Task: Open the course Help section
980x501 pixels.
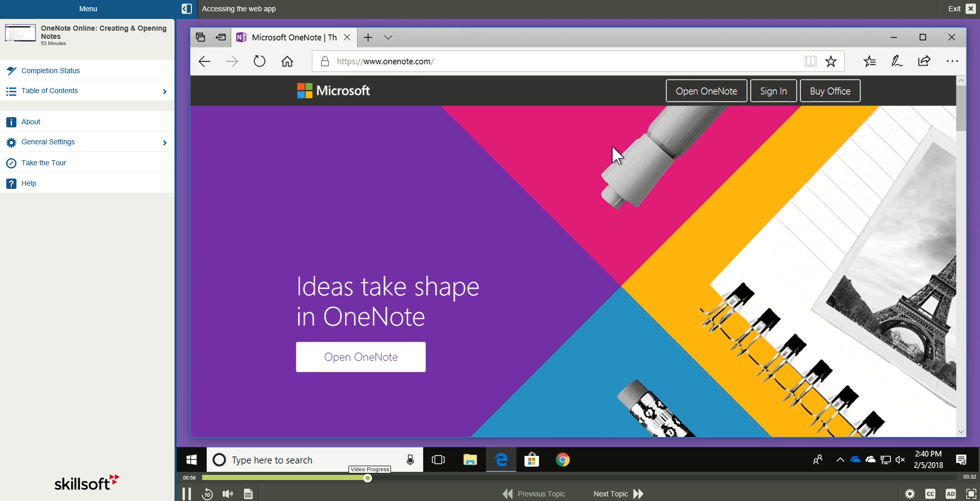Action: [x=28, y=183]
